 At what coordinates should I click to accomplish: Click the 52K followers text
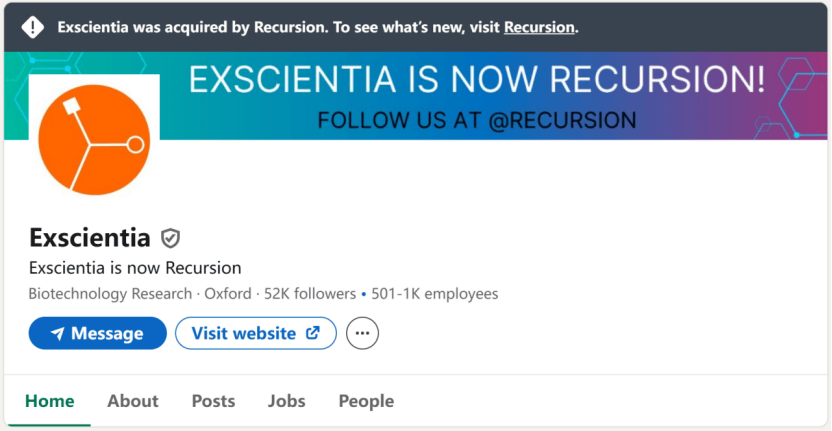point(310,294)
